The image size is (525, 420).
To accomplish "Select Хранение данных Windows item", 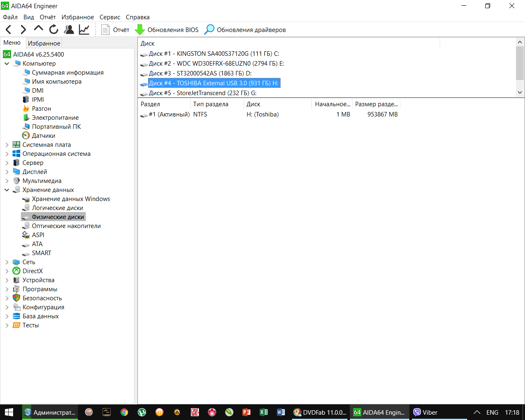I will coord(71,199).
